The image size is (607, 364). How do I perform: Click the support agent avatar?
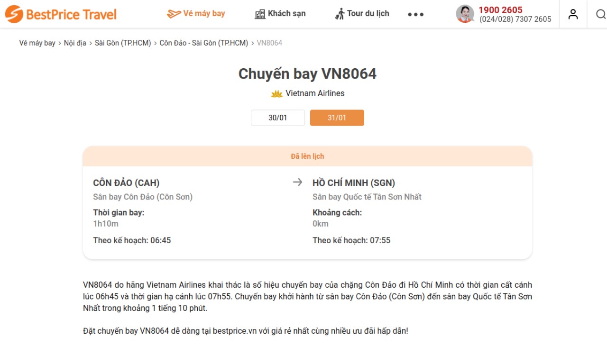[x=465, y=14]
